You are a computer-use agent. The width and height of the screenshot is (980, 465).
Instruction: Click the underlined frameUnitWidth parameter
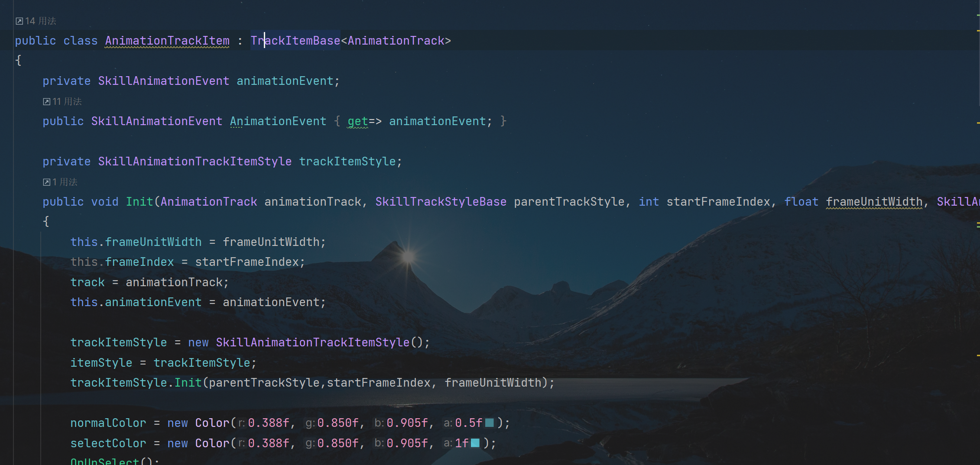tap(874, 202)
